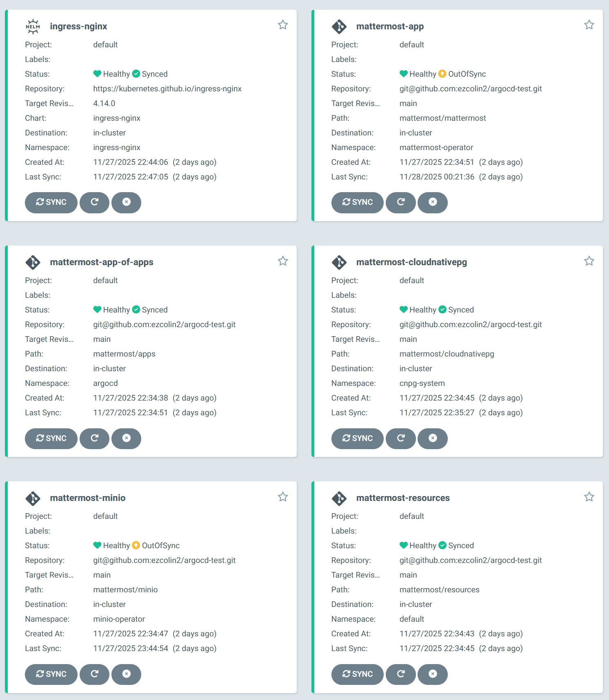This screenshot has width=609, height=700.
Task: Click chart value ingress-nginx
Action: point(117,118)
